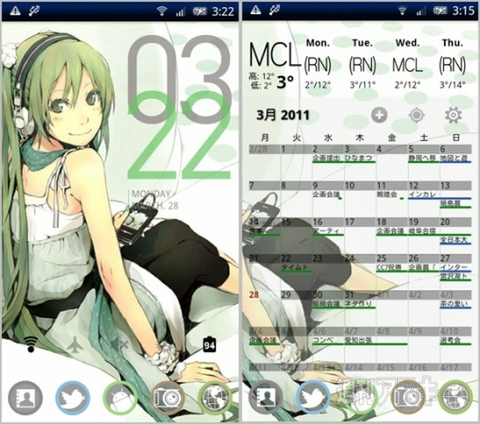Tap the USB icon in left status bar

pyautogui.click(x=34, y=11)
